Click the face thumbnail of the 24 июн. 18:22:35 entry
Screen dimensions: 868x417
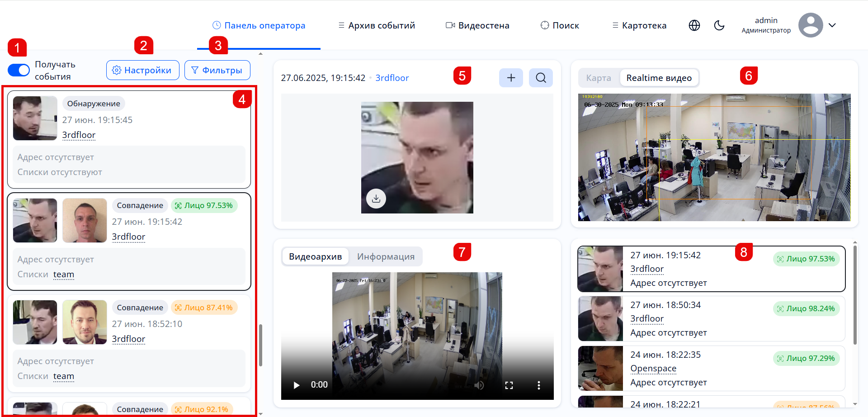click(600, 368)
